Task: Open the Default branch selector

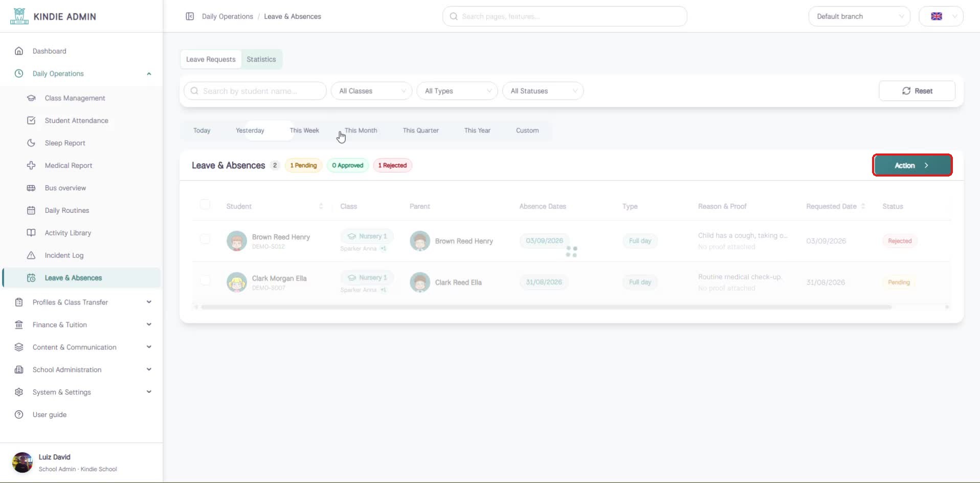Action: pos(859,16)
